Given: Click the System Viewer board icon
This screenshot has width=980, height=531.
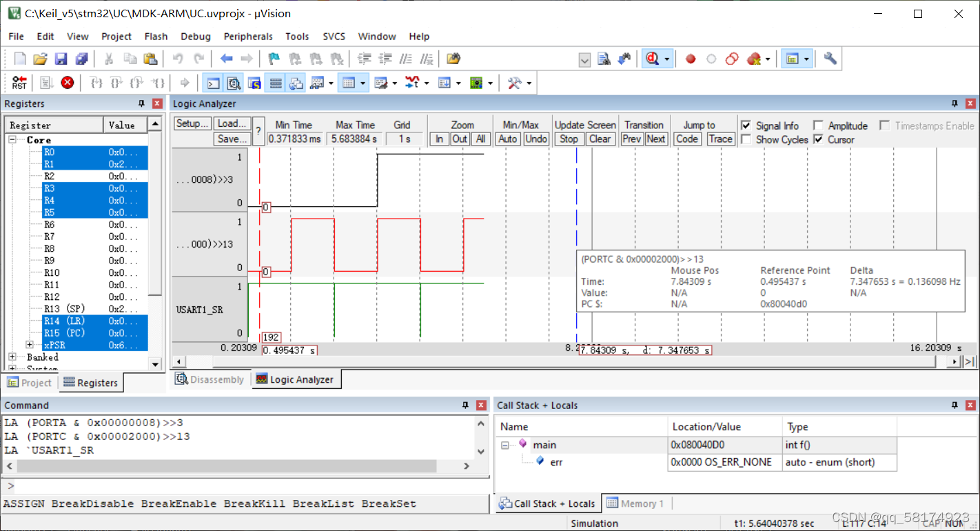Looking at the screenshot, I should coord(476,83).
